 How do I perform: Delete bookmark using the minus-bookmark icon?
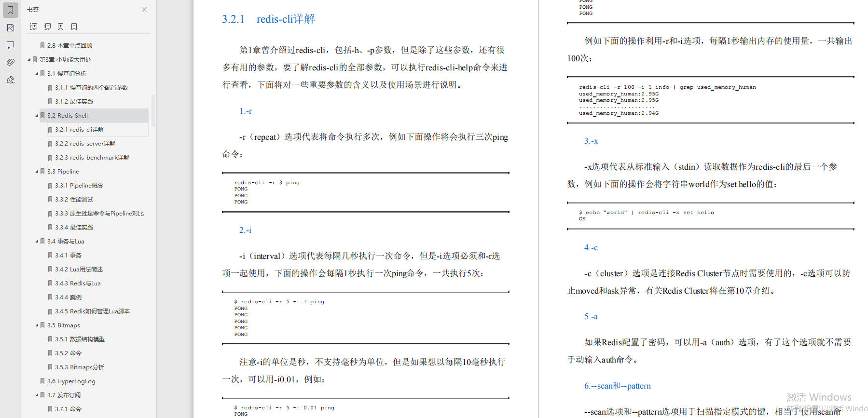[74, 27]
